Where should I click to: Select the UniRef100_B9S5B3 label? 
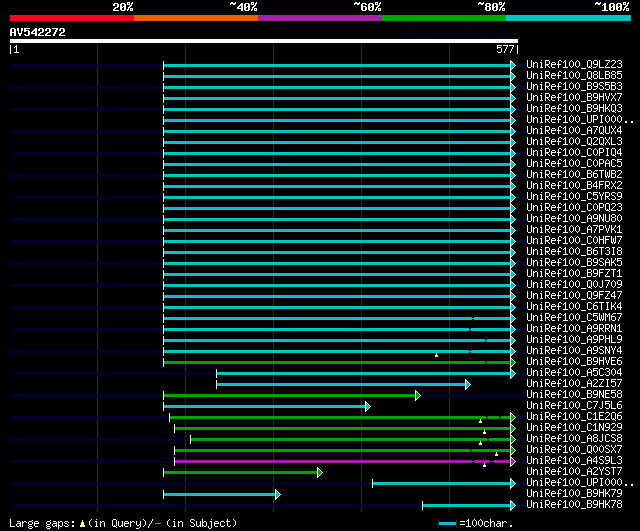(574, 87)
